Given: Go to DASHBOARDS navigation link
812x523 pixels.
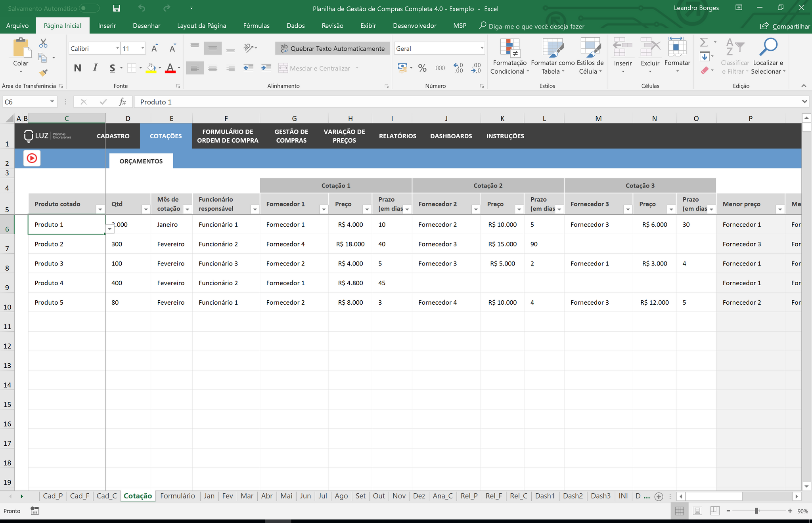Looking at the screenshot, I should [451, 136].
